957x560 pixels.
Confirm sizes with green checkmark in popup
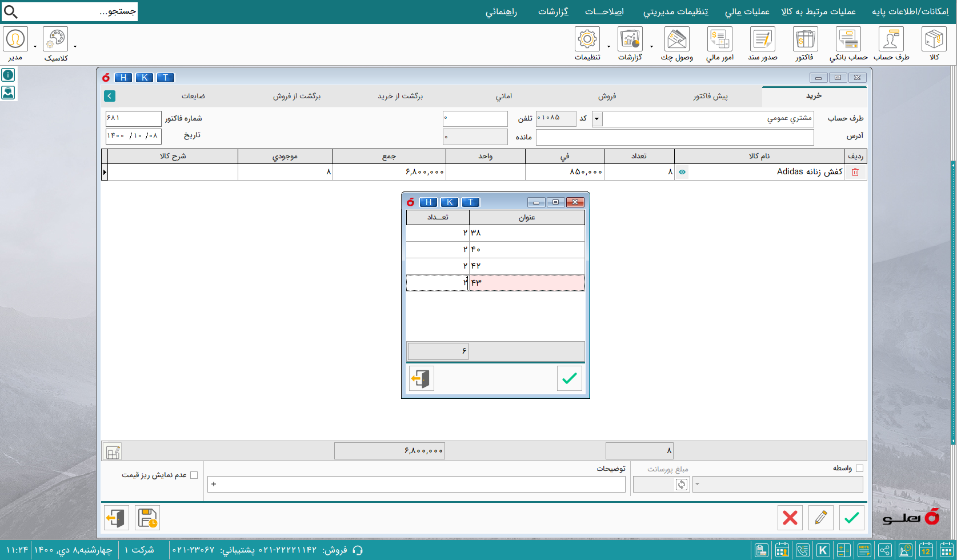click(x=569, y=378)
